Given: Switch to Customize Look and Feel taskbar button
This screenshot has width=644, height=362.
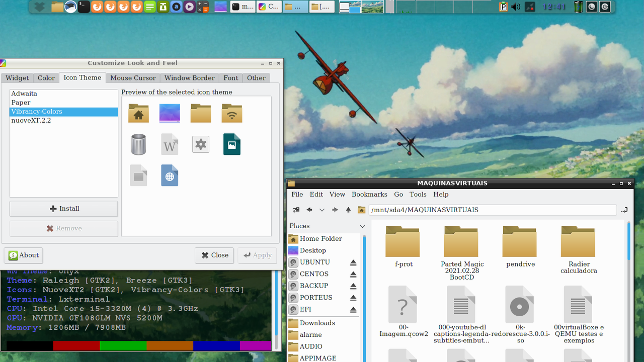Looking at the screenshot, I should pyautogui.click(x=269, y=7).
